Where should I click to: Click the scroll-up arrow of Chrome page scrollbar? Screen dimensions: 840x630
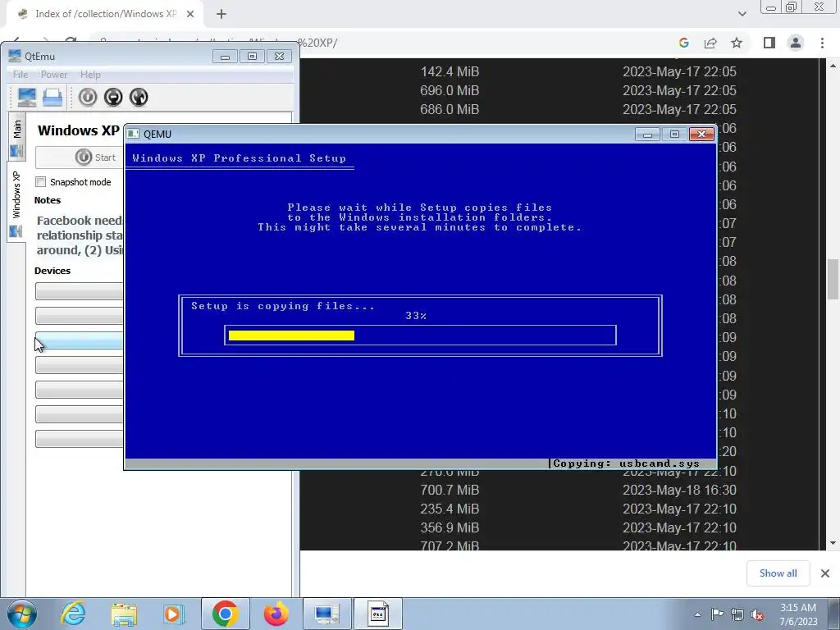pyautogui.click(x=833, y=66)
